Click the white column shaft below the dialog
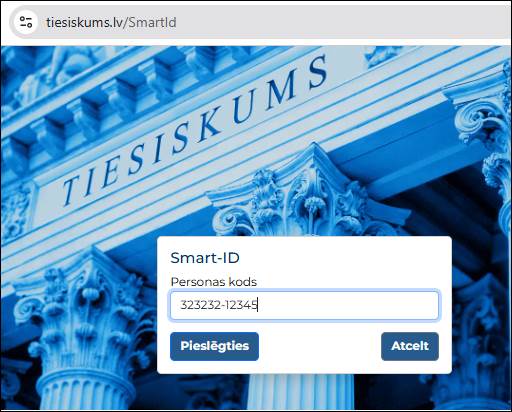Viewport: 512px width, 412px height. [x=300, y=392]
